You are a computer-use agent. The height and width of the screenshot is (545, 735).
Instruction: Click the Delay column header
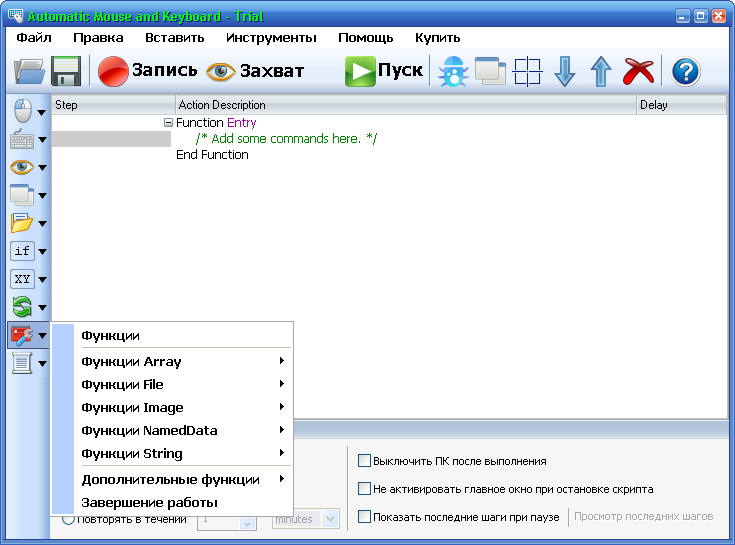click(682, 105)
